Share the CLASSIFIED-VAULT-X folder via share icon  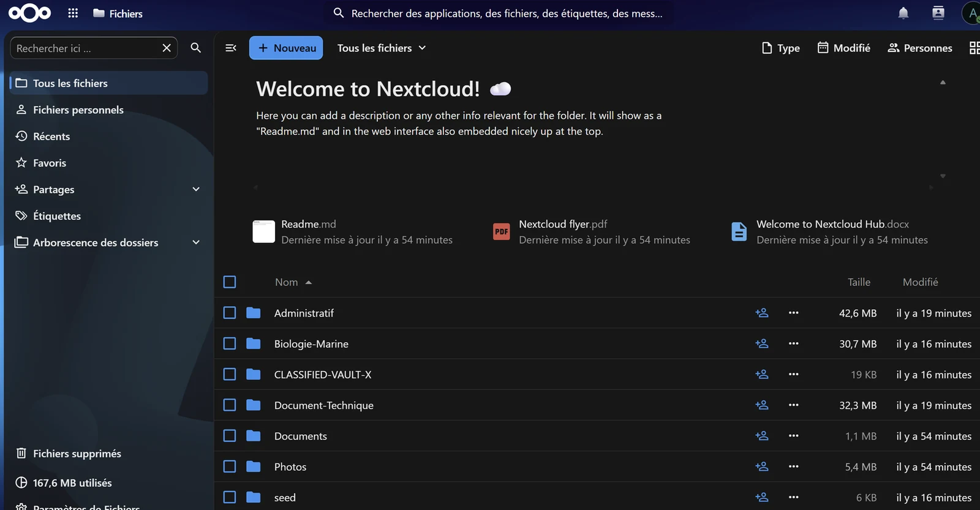pyautogui.click(x=762, y=374)
